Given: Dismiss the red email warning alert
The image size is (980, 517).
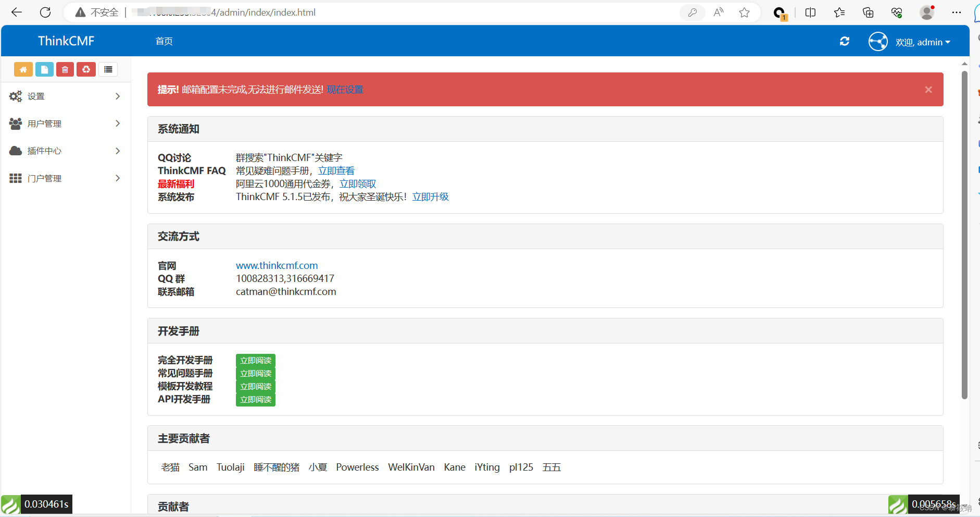Looking at the screenshot, I should click(x=929, y=89).
